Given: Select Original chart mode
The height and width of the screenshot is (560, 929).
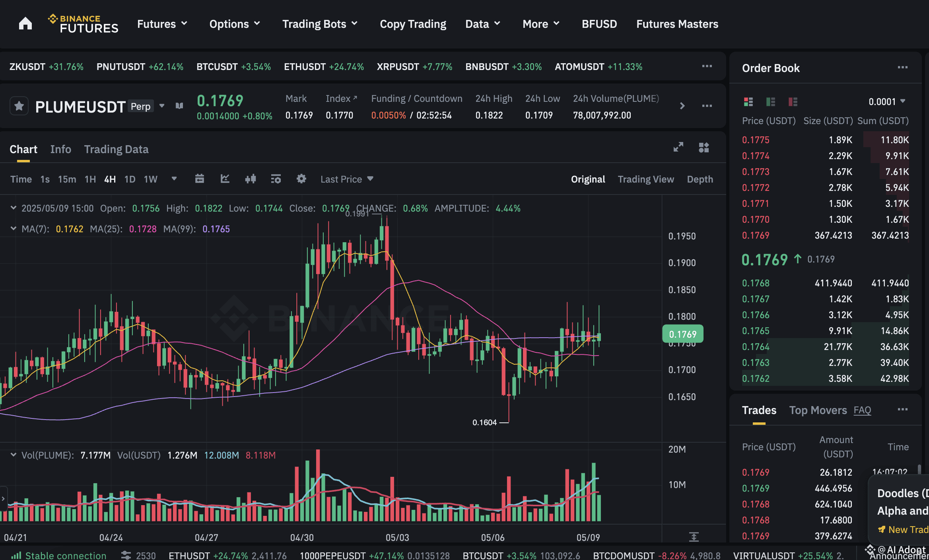Looking at the screenshot, I should [588, 179].
